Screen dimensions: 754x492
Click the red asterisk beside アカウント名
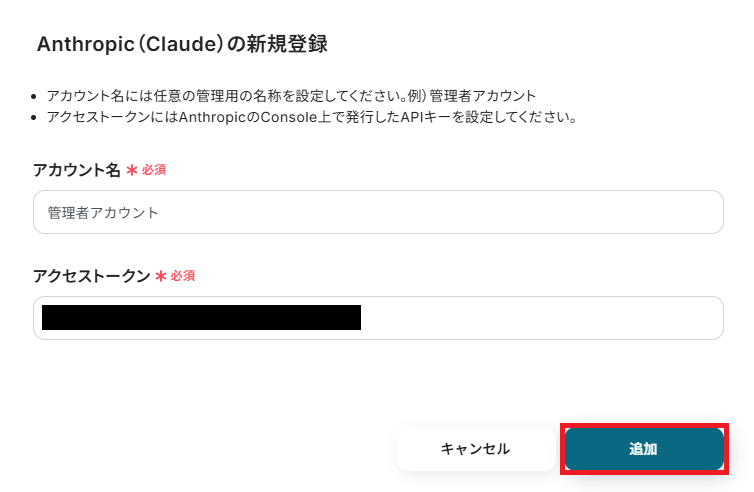pyautogui.click(x=131, y=170)
